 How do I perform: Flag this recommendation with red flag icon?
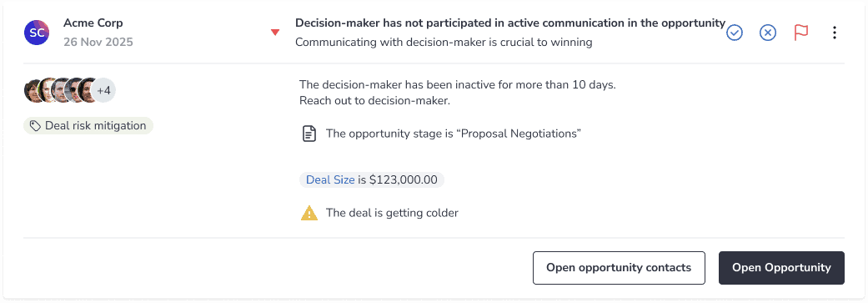[x=801, y=33]
